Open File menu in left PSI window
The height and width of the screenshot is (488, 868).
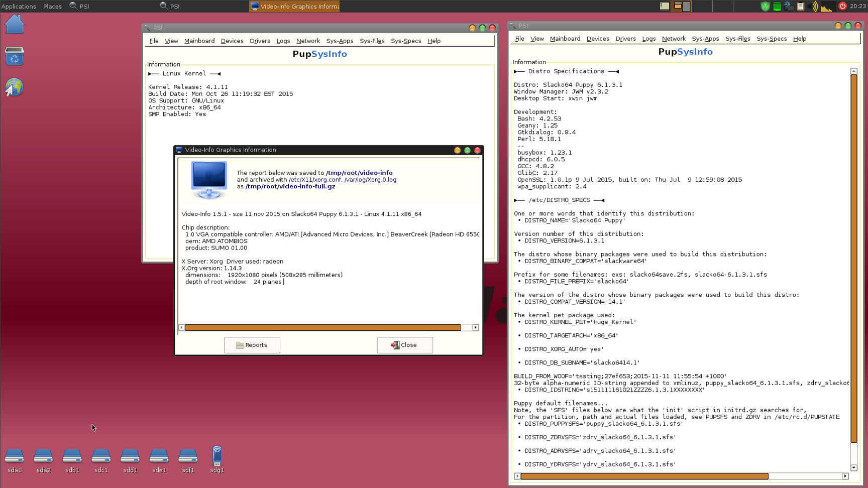pos(154,41)
